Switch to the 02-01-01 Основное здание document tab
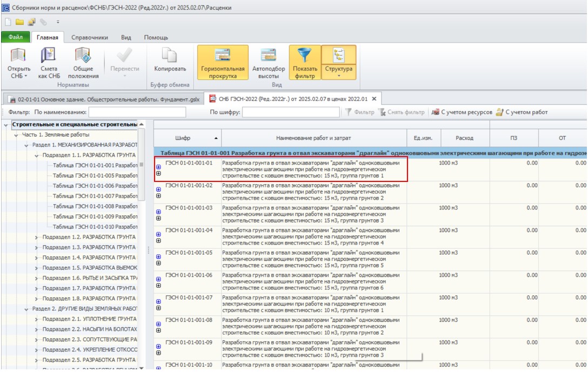 tap(104, 99)
